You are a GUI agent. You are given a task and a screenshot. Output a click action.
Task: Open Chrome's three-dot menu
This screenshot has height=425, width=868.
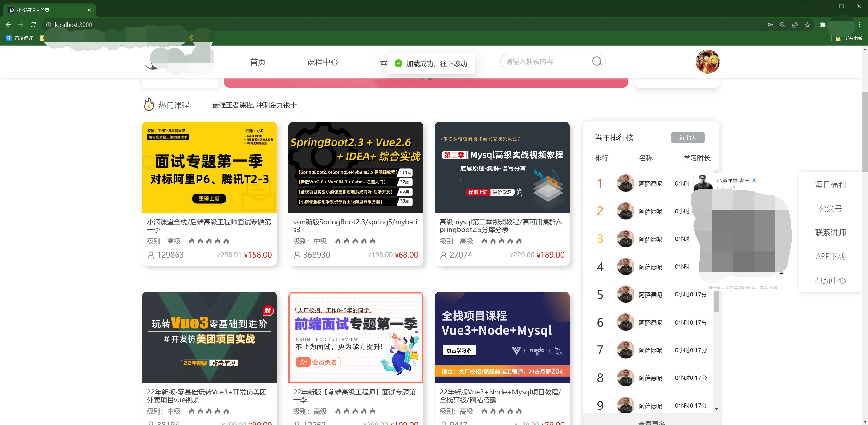coord(860,25)
